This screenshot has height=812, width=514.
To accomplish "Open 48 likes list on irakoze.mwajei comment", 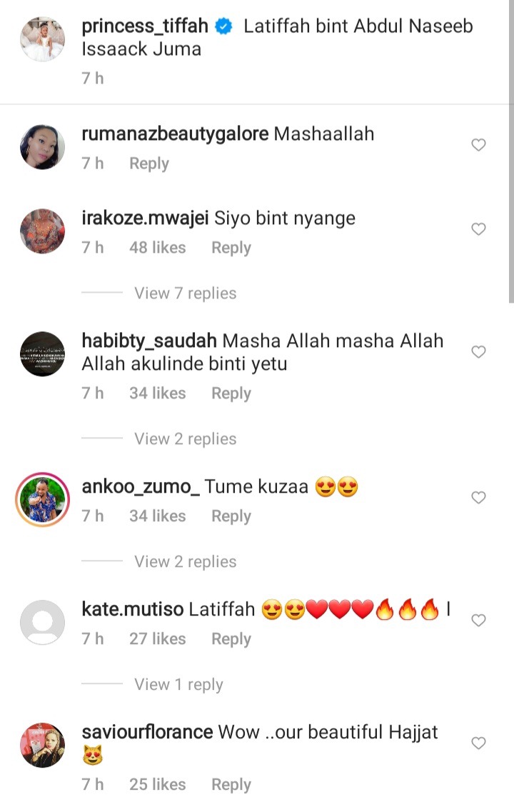I will pyautogui.click(x=157, y=248).
